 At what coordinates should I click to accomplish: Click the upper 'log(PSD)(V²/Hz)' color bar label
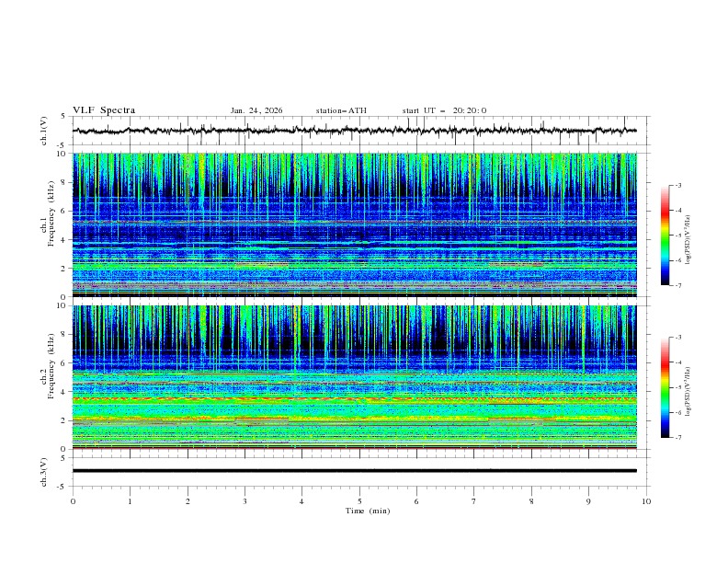(688, 240)
